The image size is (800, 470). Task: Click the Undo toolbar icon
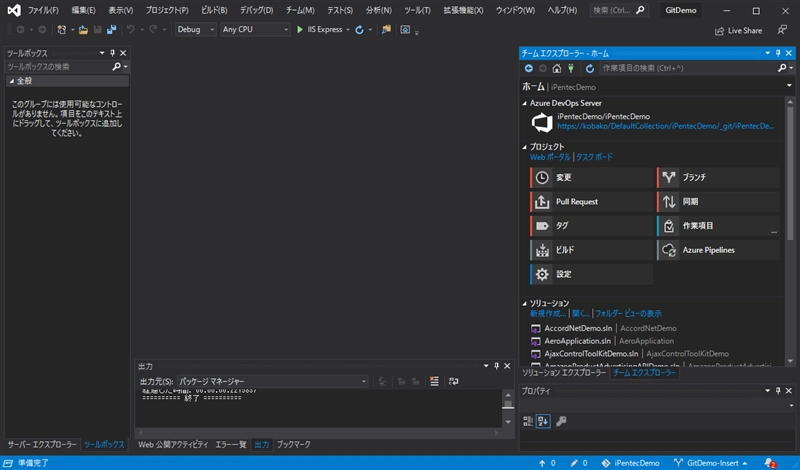click(131, 30)
